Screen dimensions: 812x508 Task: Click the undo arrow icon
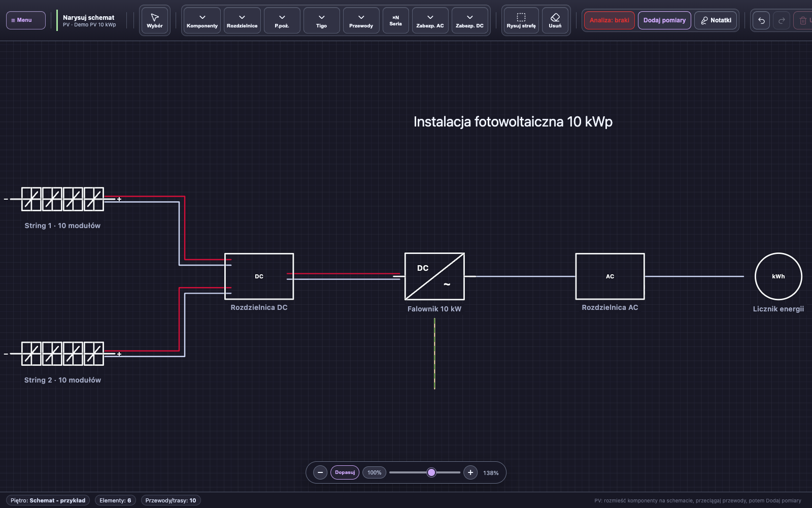pyautogui.click(x=761, y=20)
